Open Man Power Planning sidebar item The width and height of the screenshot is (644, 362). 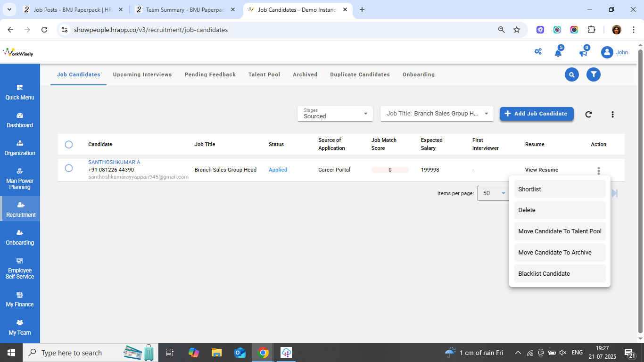point(20,179)
